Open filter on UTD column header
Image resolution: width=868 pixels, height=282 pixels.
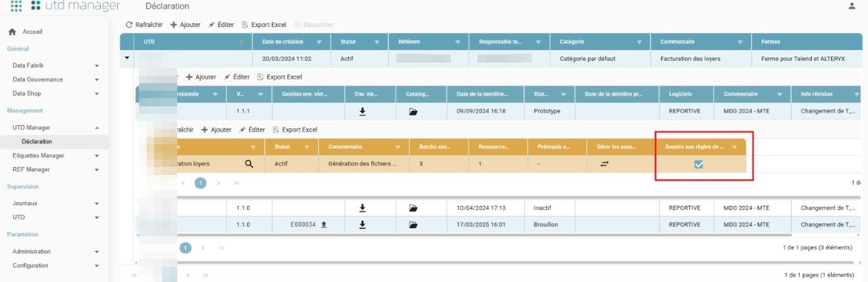click(x=240, y=42)
